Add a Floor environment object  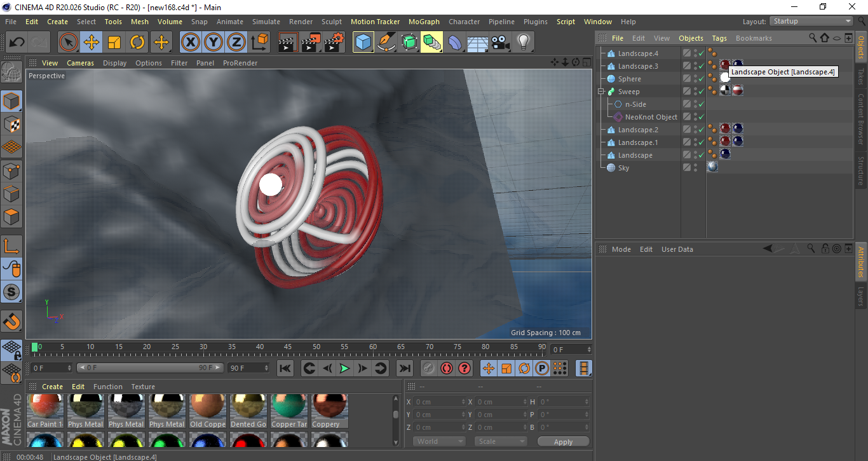[x=477, y=43]
